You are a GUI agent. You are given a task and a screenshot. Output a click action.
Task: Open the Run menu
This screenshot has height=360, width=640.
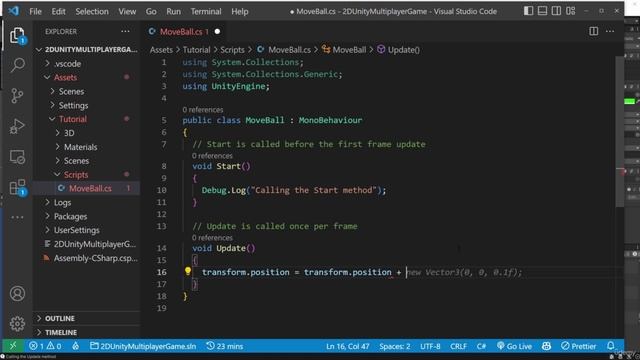(173, 11)
